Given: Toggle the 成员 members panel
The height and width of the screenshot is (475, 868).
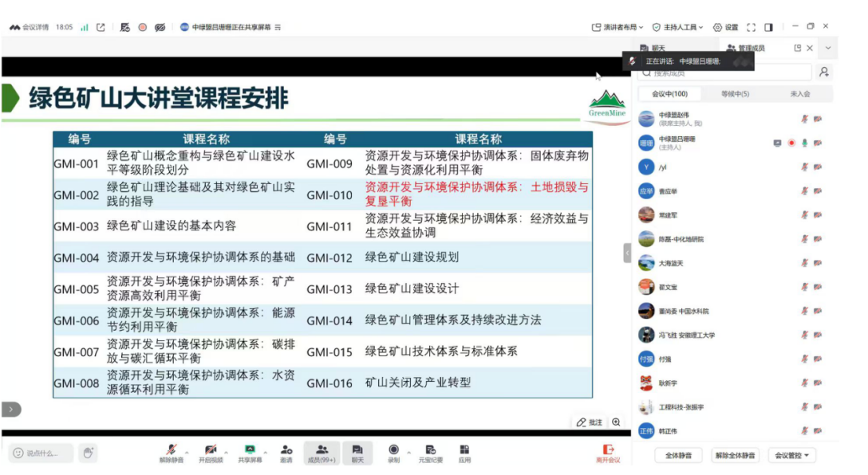Looking at the screenshot, I should 322,451.
